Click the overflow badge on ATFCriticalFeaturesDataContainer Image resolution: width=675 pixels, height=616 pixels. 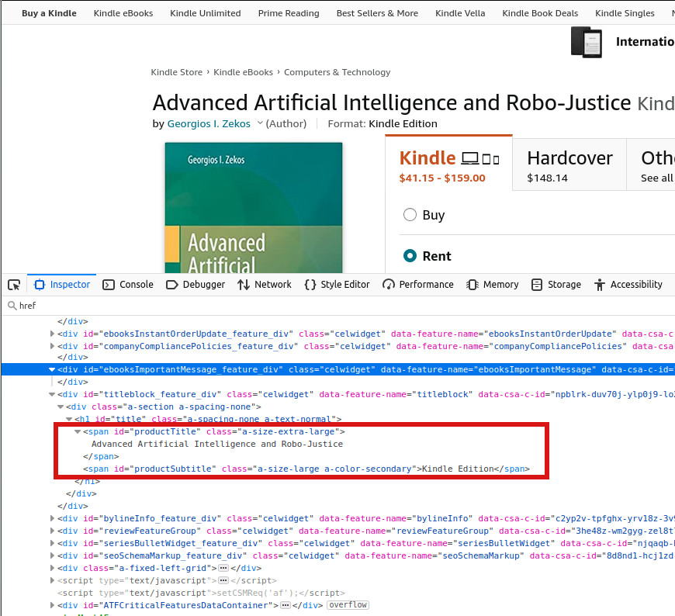click(348, 605)
